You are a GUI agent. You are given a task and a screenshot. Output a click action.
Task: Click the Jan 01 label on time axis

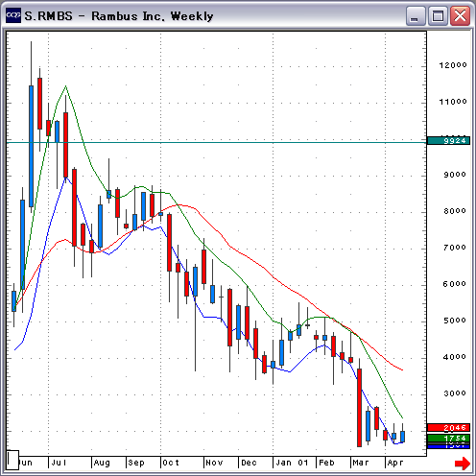pyautogui.click(x=292, y=463)
